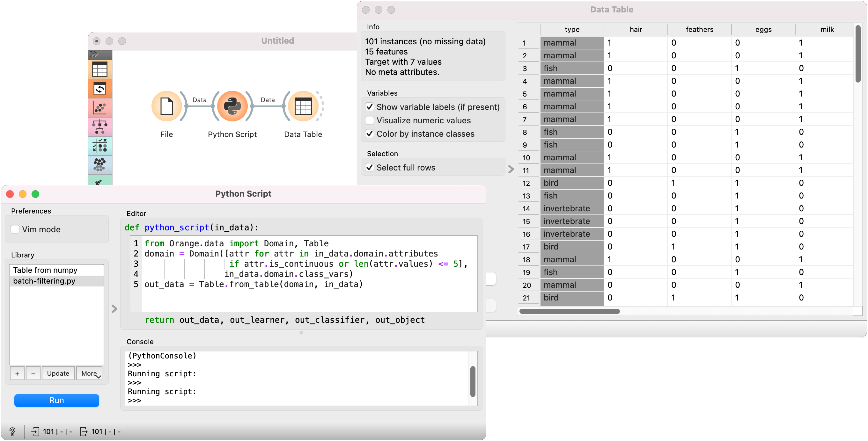Enable the Vim mode checkbox
The height and width of the screenshot is (441, 868).
tap(15, 229)
